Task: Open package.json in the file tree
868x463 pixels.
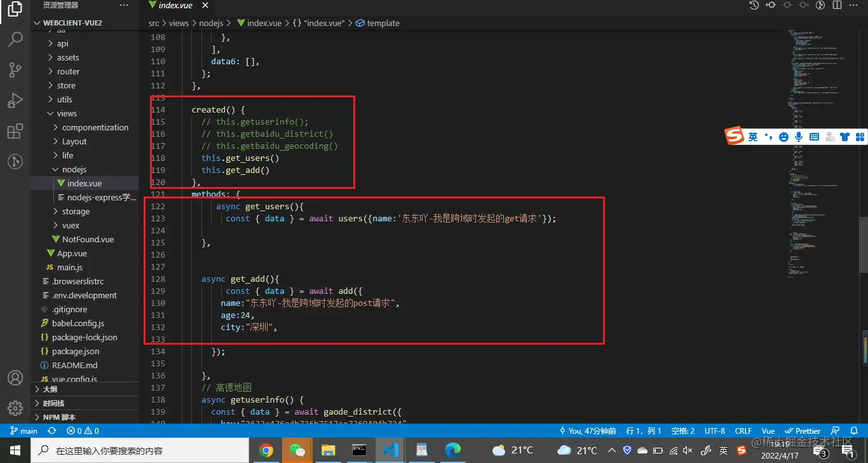Action: click(85, 351)
